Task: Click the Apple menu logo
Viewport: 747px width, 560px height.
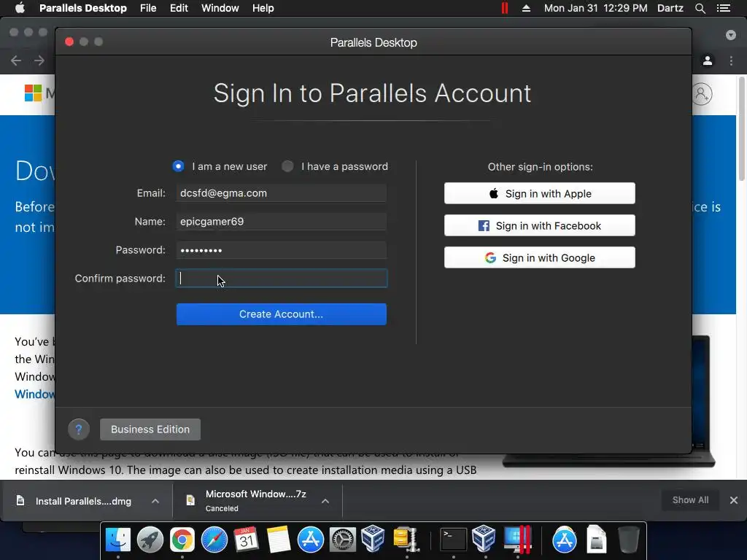Action: [20, 8]
